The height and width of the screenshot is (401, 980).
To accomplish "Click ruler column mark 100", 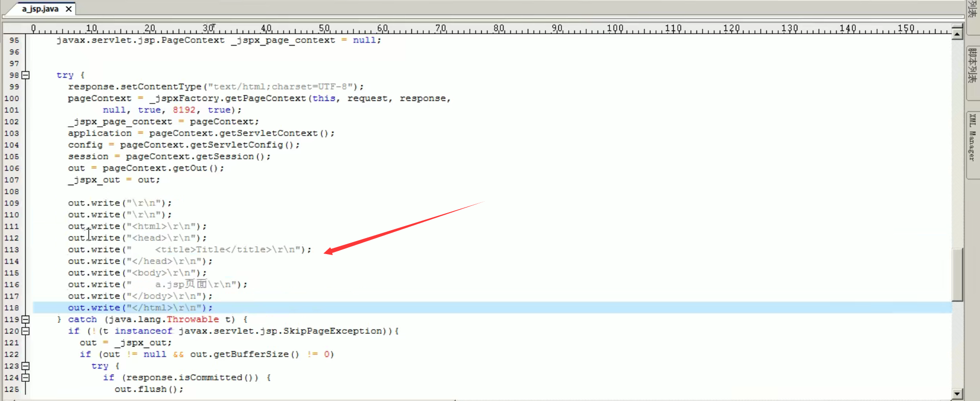I will 615,28.
